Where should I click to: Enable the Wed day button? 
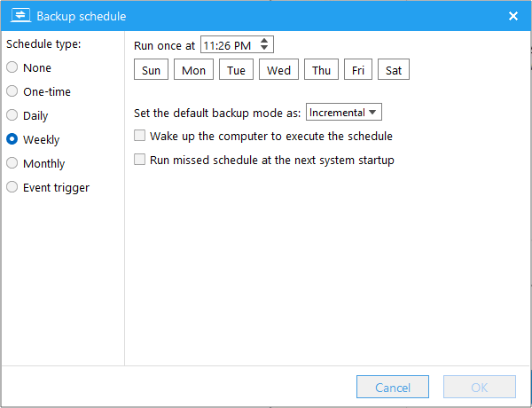pyautogui.click(x=278, y=70)
